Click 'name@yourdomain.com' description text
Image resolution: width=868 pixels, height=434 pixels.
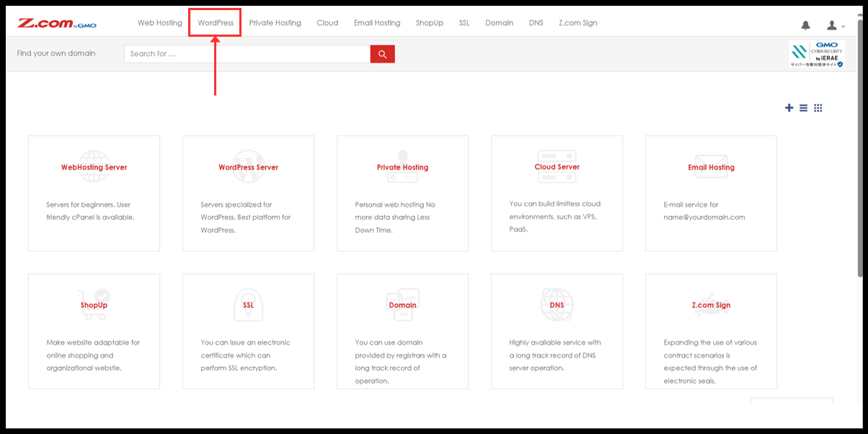pyautogui.click(x=704, y=211)
